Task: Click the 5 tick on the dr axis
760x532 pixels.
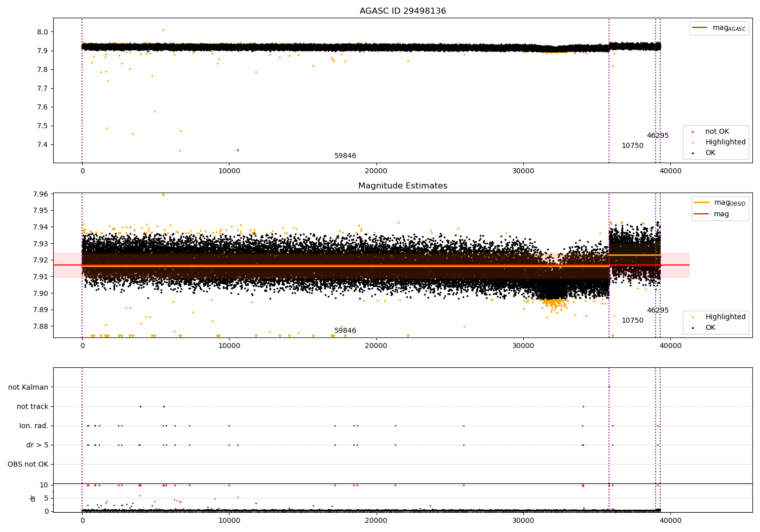Action: pos(47,498)
